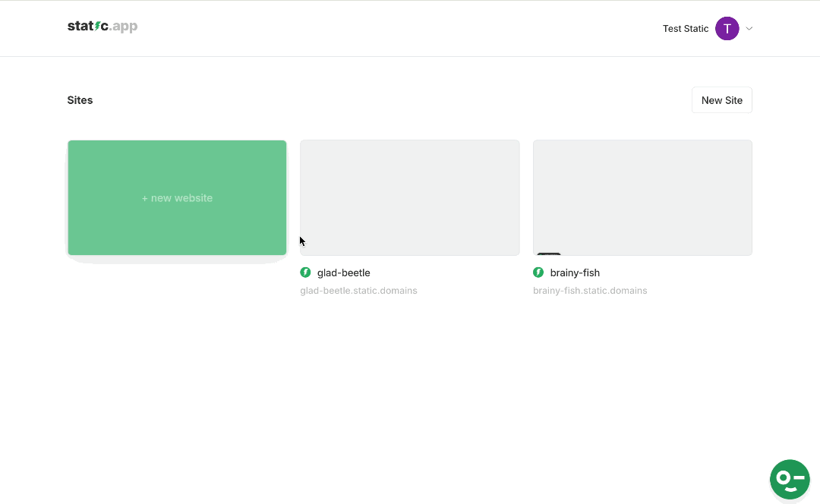Click the glad-beetle green bolt status icon
Viewport: 820px width, 504px height.
click(x=305, y=272)
